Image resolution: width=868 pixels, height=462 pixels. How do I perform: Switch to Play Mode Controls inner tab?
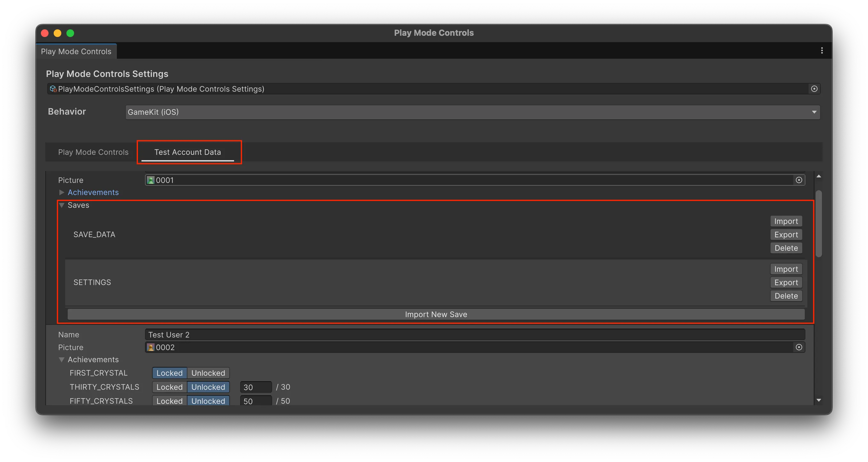coord(93,152)
